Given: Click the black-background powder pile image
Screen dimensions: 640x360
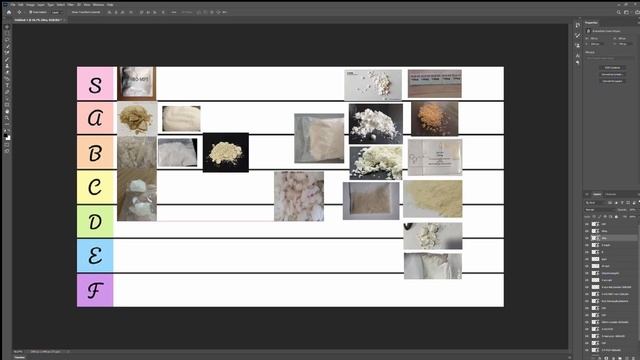Looking at the screenshot, I should click(226, 152).
